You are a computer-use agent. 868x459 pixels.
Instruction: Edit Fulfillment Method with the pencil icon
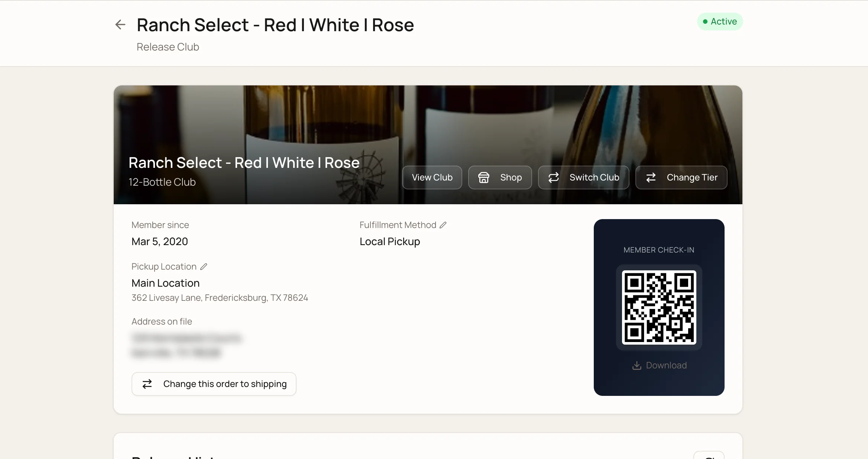point(443,225)
